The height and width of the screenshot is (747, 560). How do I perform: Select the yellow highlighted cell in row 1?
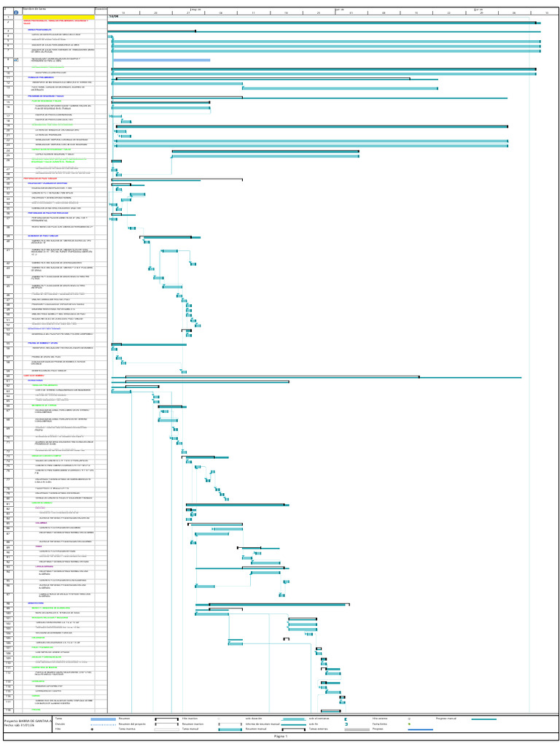(58, 18)
